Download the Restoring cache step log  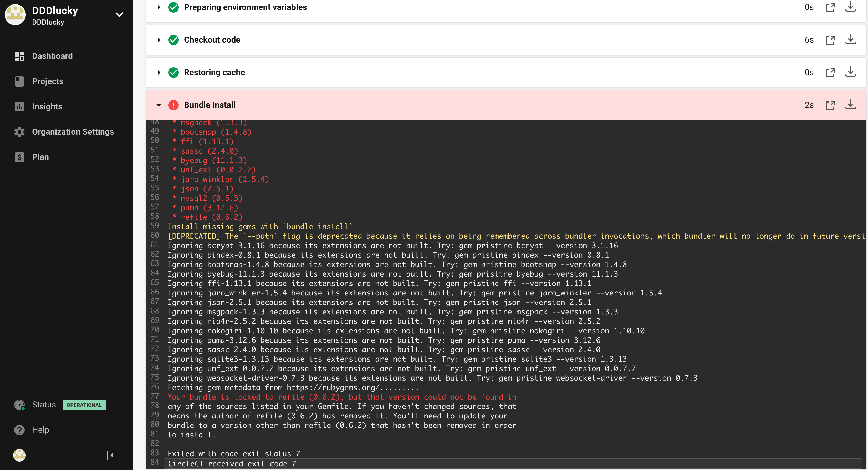click(850, 72)
